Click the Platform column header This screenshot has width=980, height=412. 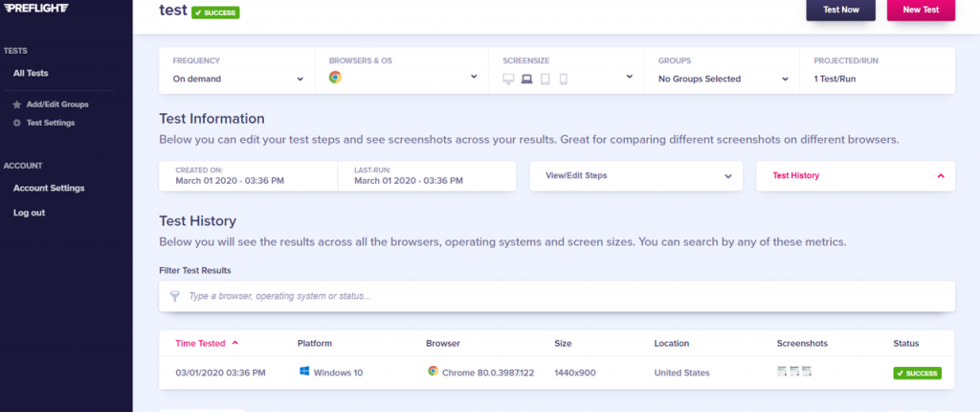[x=314, y=343]
